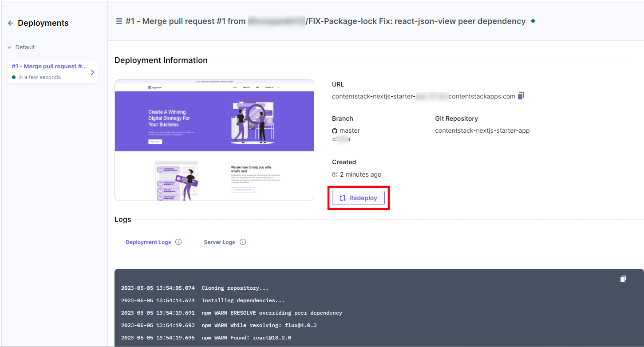The height and width of the screenshot is (347, 644).
Task: Switch to the Server Logs tab
Action: [219, 242]
